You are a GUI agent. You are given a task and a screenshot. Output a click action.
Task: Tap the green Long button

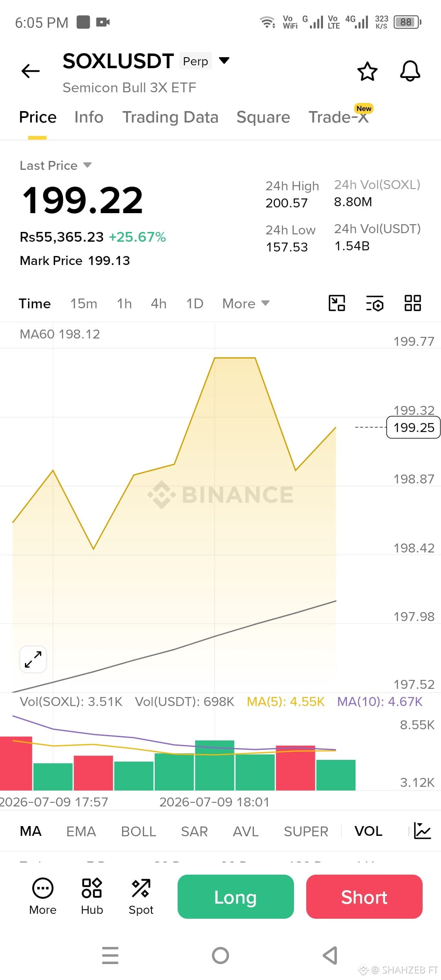tap(236, 897)
